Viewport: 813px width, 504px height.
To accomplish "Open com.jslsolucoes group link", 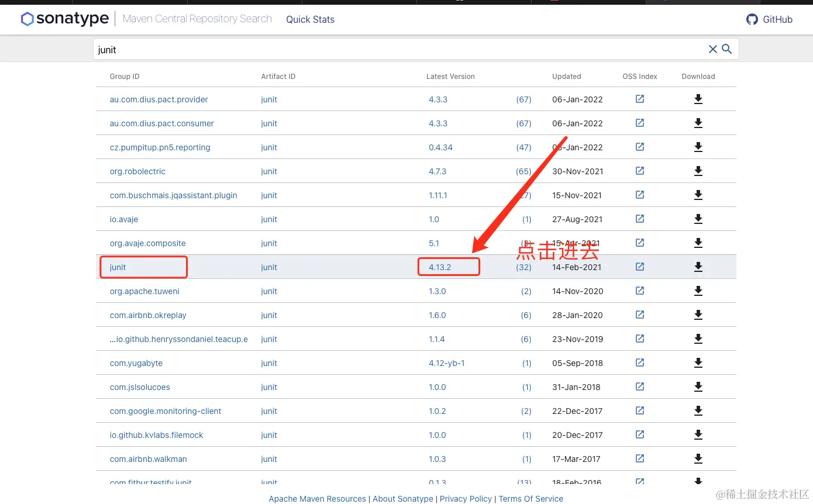I will pos(140,387).
